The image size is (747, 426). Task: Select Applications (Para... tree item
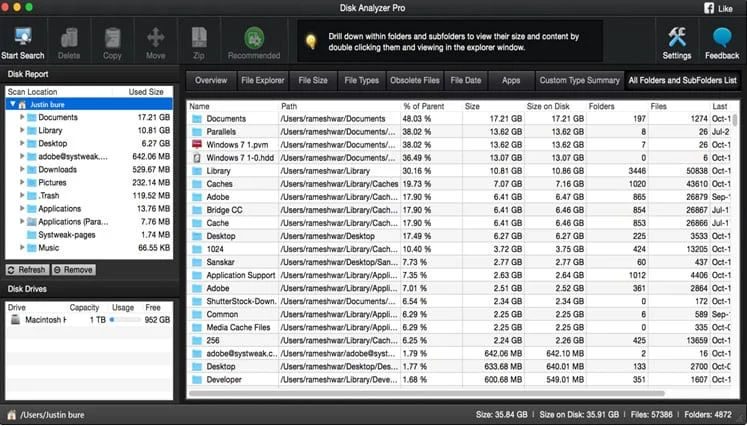[x=73, y=222]
